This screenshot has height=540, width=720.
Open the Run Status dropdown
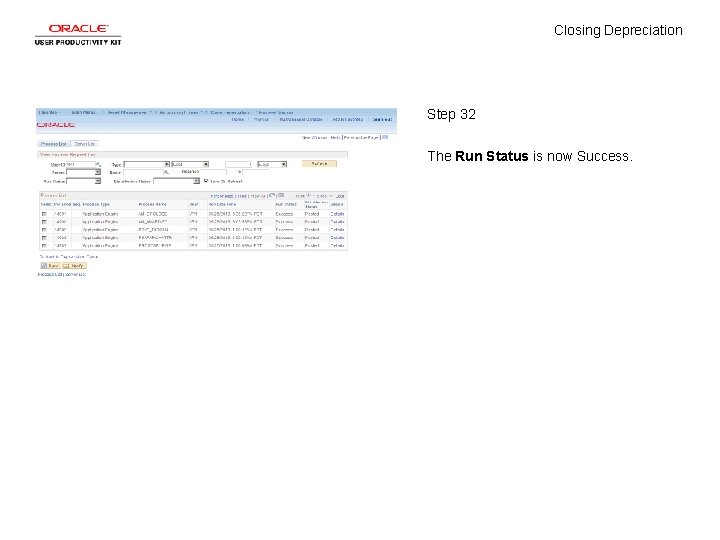tap(83, 181)
